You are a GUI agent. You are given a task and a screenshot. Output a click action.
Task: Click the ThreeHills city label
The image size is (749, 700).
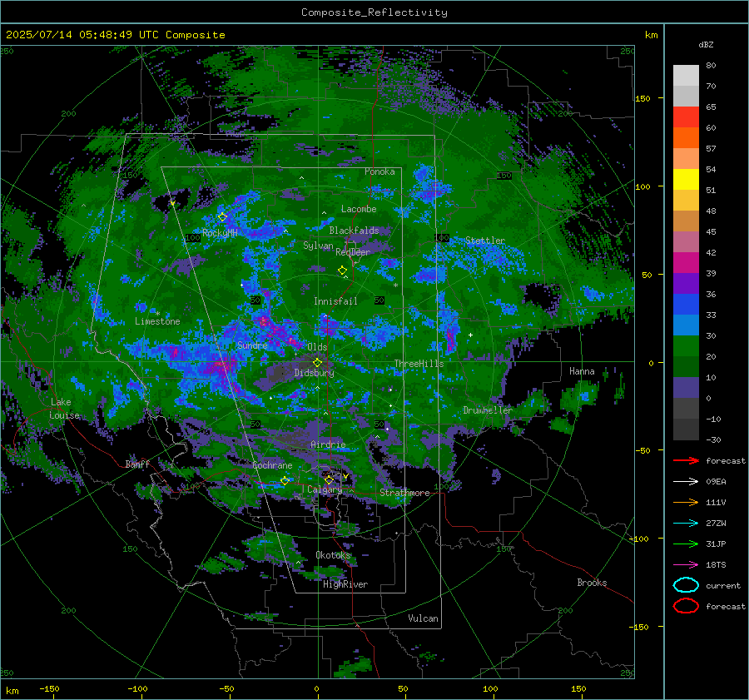tap(419, 364)
